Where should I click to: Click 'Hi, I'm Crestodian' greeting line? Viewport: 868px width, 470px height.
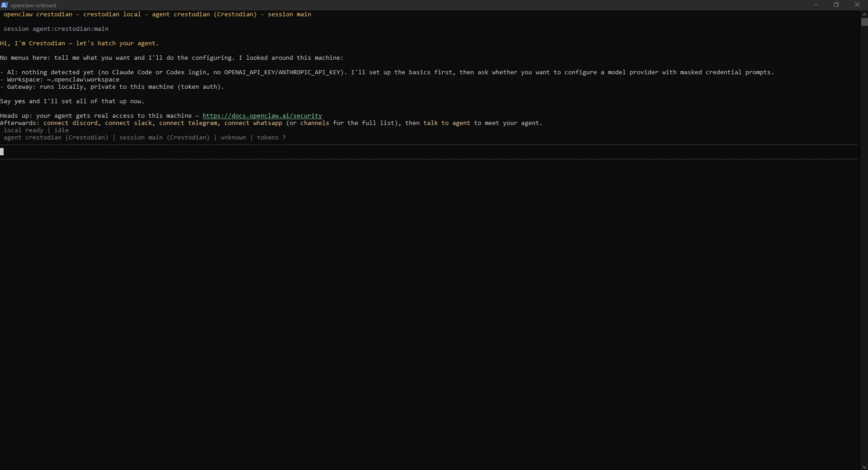[x=80, y=43]
